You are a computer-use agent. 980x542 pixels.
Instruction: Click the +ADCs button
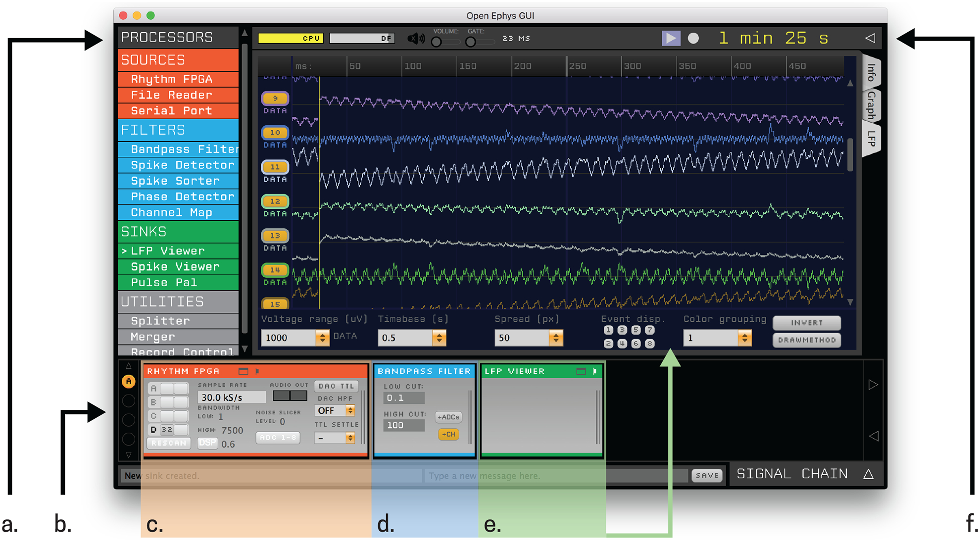click(x=448, y=417)
